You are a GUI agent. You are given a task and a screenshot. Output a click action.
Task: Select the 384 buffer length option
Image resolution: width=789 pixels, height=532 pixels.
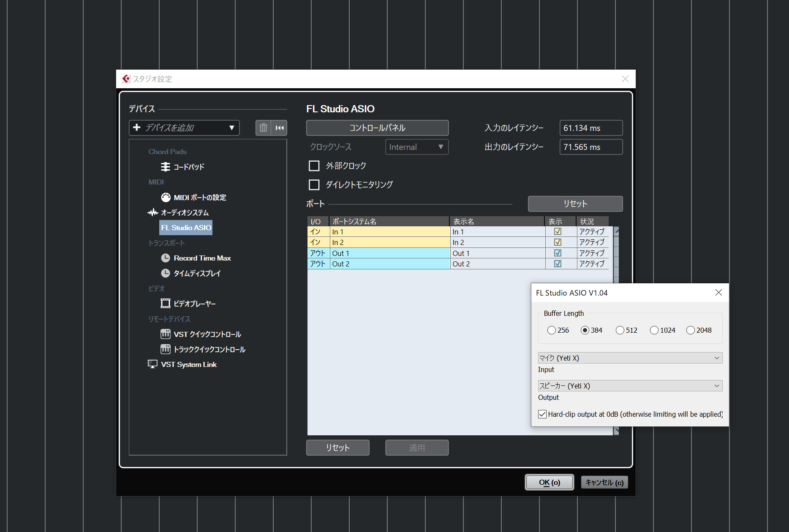pos(585,330)
